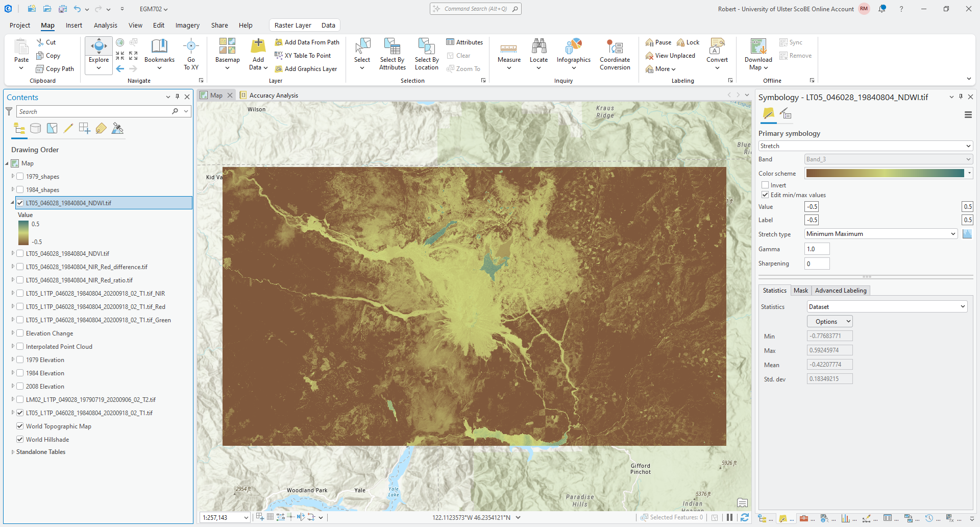
Task: Open the Stretch type dropdown
Action: pyautogui.click(x=881, y=234)
